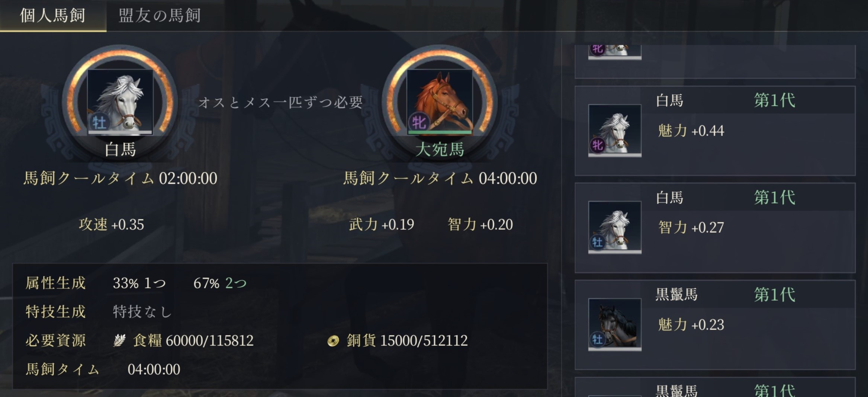Click the 牡 gender badge on 白馬 slot
The width and height of the screenshot is (868, 397).
(99, 122)
